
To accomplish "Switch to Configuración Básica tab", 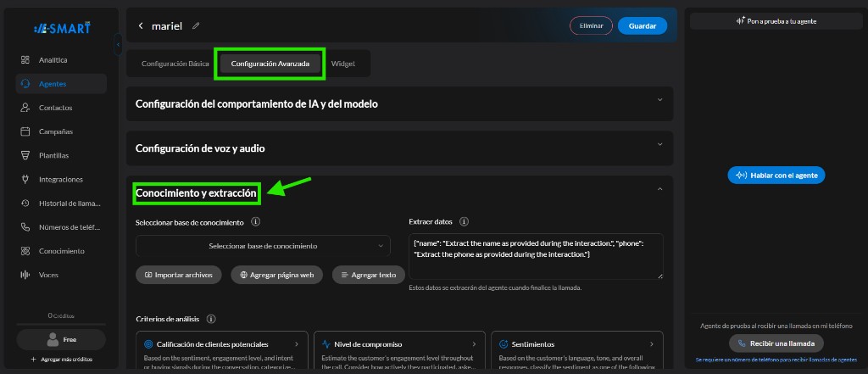I will coord(175,64).
